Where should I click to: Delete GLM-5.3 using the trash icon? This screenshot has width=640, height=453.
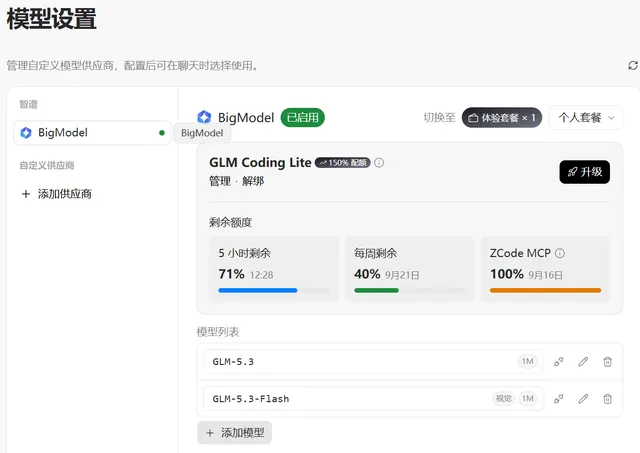click(607, 362)
